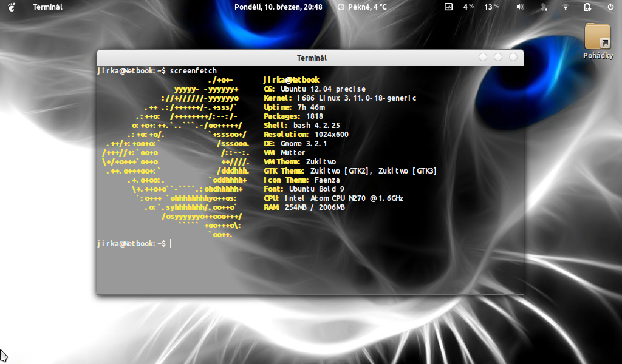Open the power menu icon
The height and width of the screenshot is (364, 622).
(x=610, y=7)
